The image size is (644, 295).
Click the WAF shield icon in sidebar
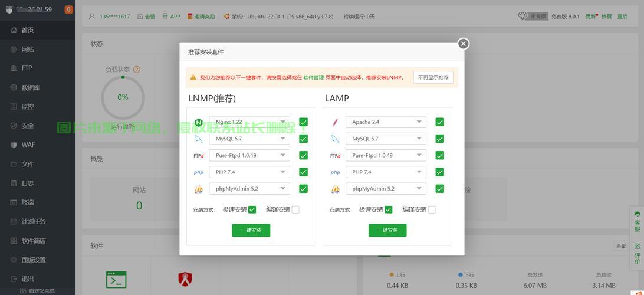coord(14,145)
